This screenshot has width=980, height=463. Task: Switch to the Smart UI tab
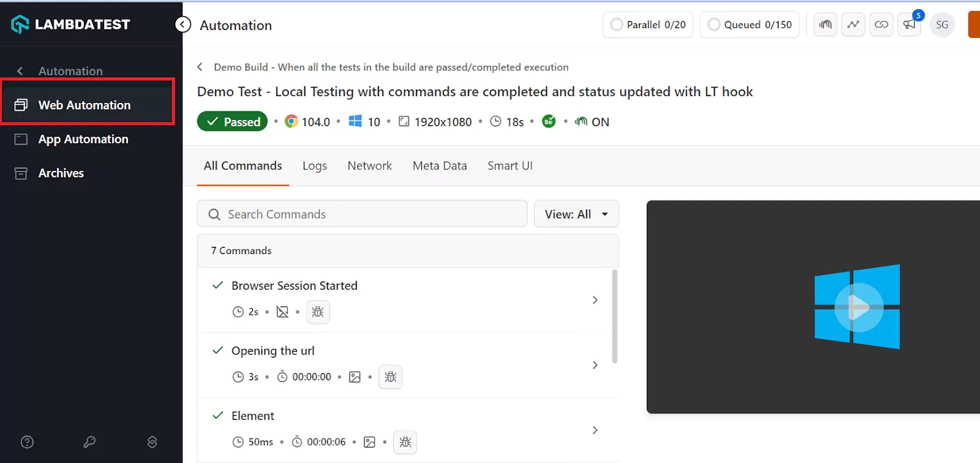click(510, 166)
